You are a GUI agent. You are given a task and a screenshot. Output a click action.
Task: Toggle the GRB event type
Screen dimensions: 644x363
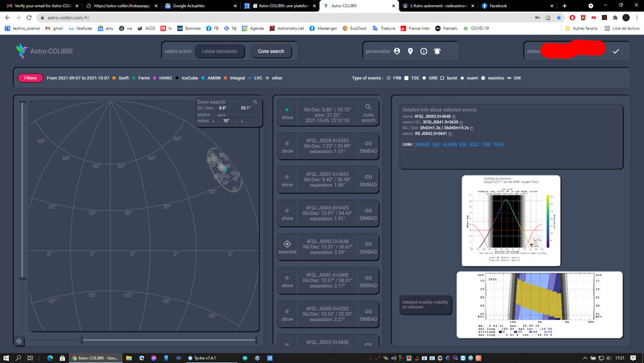click(430, 78)
